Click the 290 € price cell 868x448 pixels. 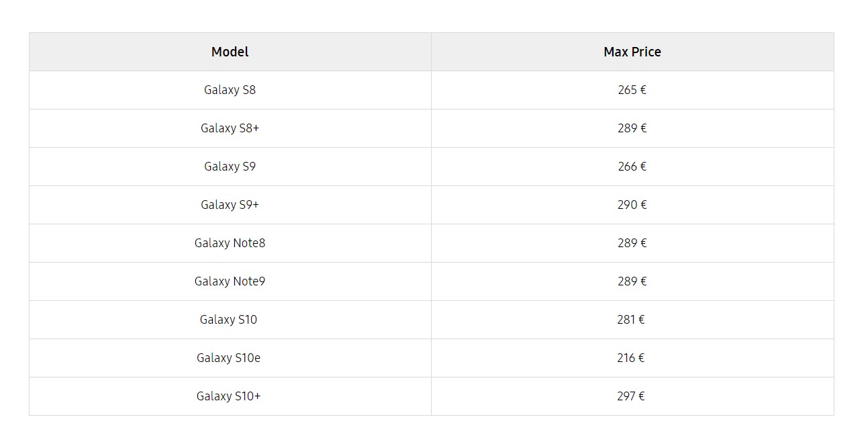click(632, 205)
